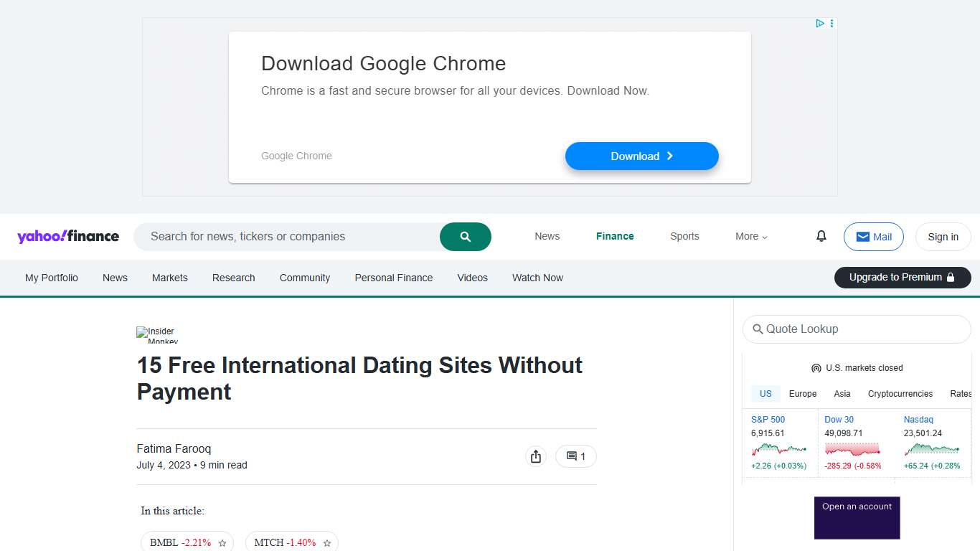Select Personal Finance in the navigation

pos(393,278)
